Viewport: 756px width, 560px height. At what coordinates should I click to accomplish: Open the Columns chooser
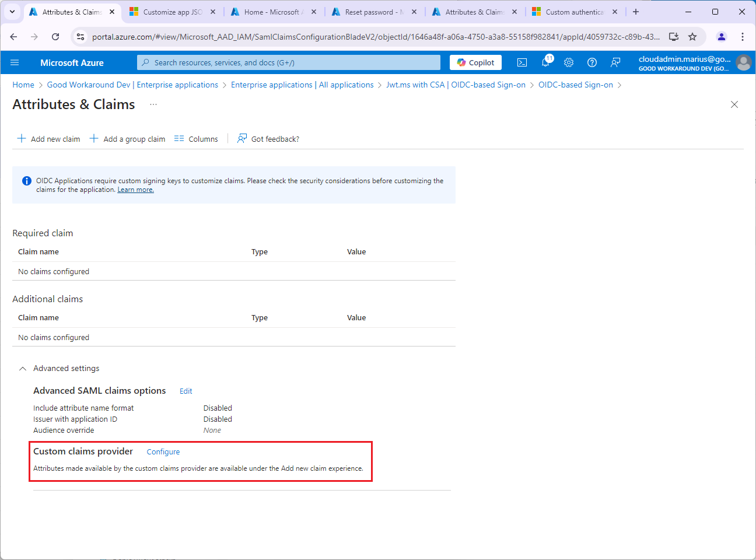click(x=196, y=139)
